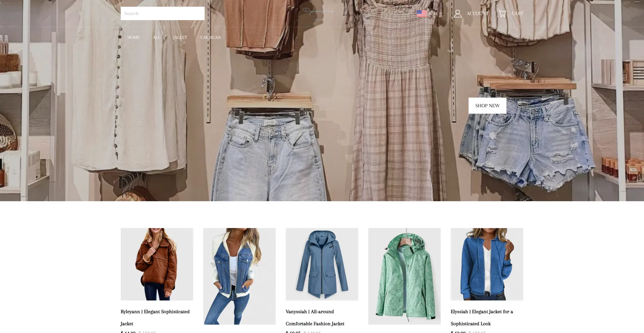View the denim and white jacket thumbnail

(x=239, y=276)
